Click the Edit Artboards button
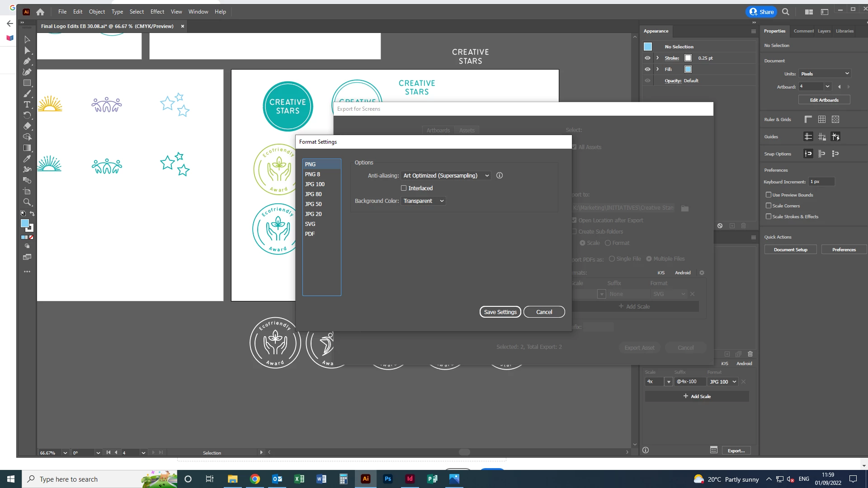The height and width of the screenshot is (488, 868). coord(824,100)
